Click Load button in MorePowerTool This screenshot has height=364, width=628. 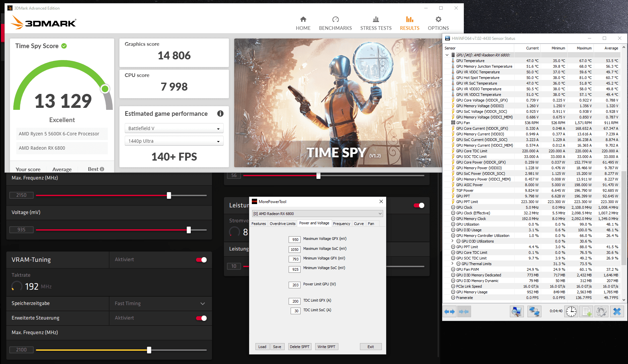(x=262, y=347)
